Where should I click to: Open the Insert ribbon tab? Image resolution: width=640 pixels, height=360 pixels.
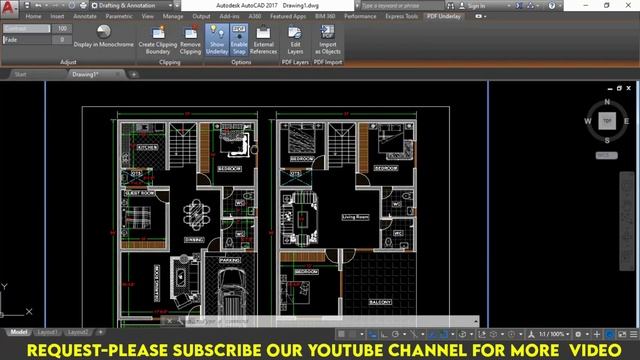point(57,16)
